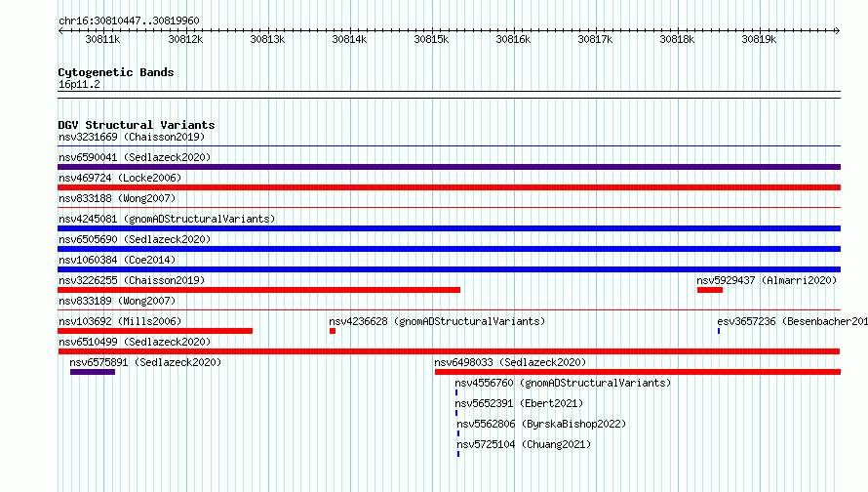Image resolution: width=868 pixels, height=492 pixels.
Task: Select the red nsv469724 variant bar
Action: pyautogui.click(x=449, y=187)
